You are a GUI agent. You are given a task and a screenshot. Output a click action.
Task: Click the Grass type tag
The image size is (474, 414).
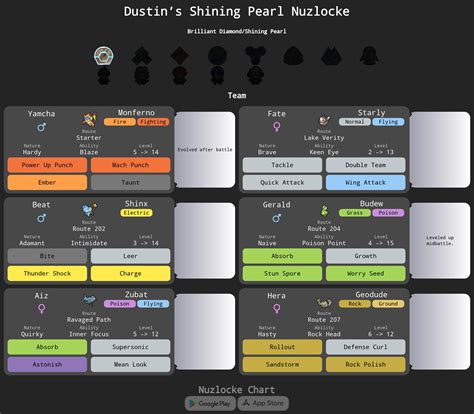(355, 213)
